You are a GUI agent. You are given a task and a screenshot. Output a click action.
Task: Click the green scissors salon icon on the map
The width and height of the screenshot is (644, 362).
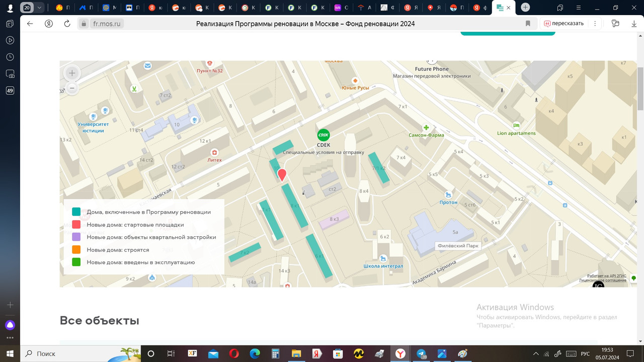(134, 88)
